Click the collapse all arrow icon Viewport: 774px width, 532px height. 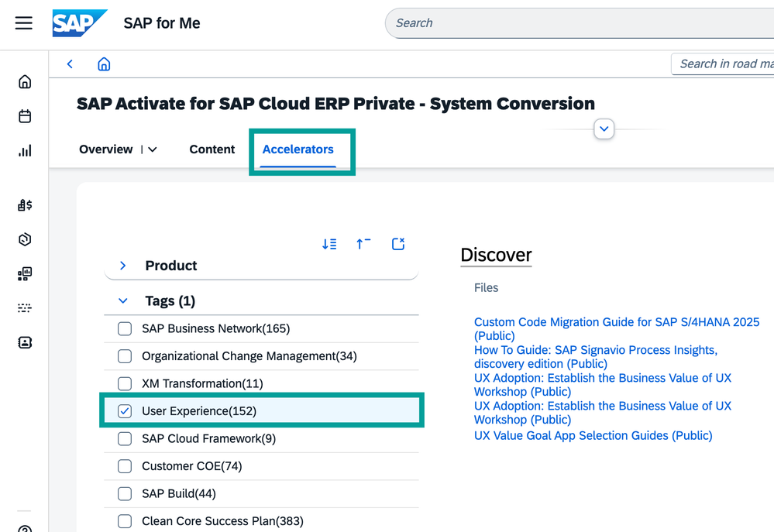point(363,244)
